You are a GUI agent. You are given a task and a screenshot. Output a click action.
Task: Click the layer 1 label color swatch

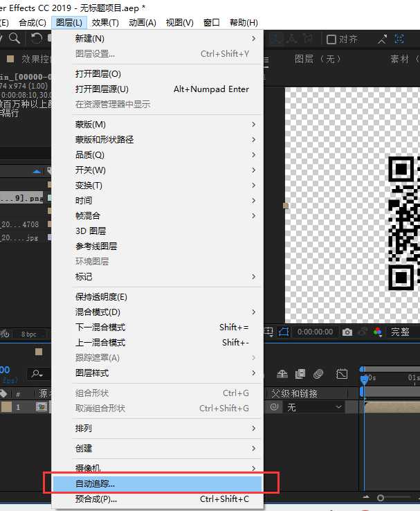pos(6,406)
